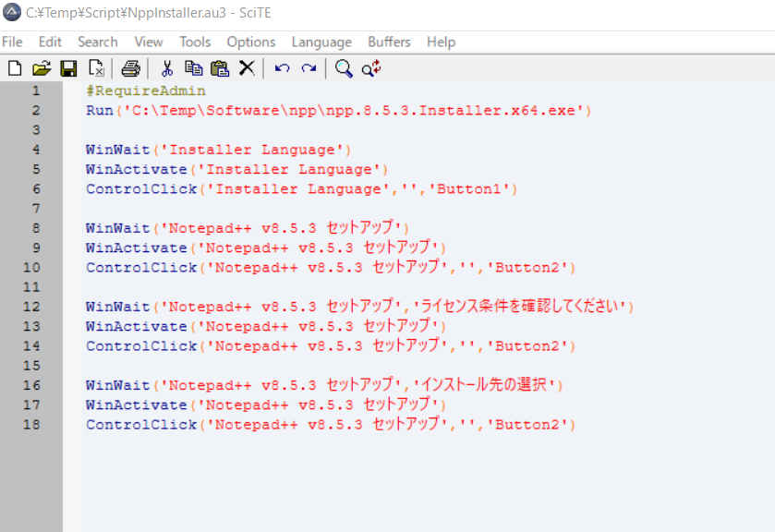Viewport: 775px width, 532px height.
Task: Paste using the clipboard icon
Action: (220, 68)
